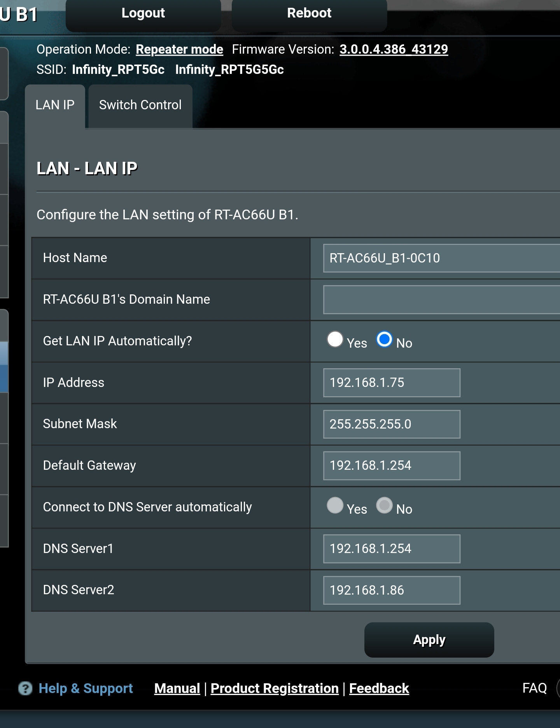Select Yes for Connect to DNS Server automatically
This screenshot has height=728, width=560.
(335, 505)
